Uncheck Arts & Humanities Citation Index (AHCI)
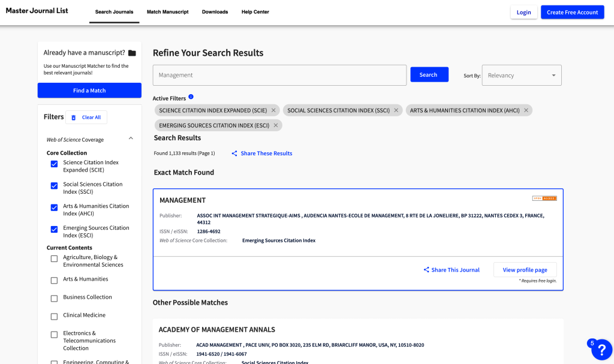Viewport: 614px width, 364px height. [x=54, y=207]
